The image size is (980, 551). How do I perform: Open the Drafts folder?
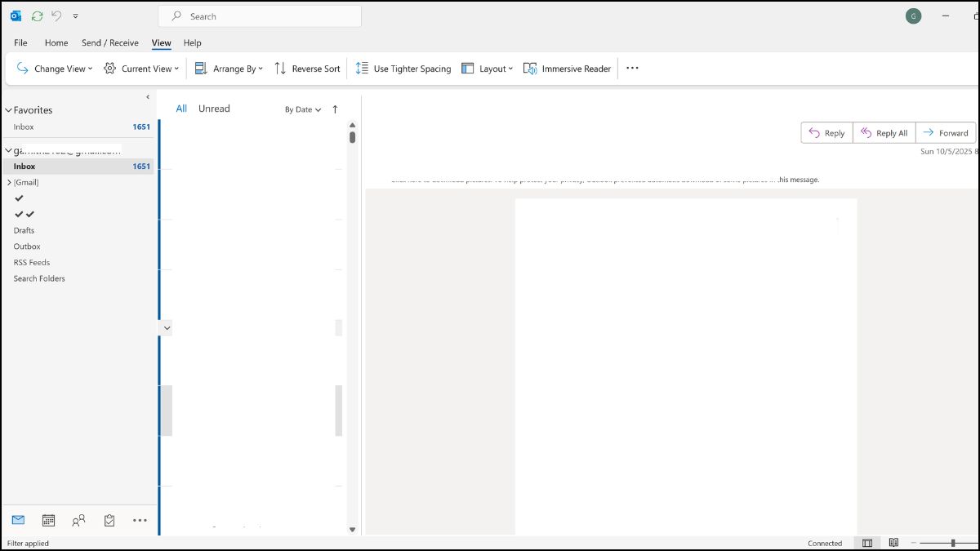[x=24, y=230]
